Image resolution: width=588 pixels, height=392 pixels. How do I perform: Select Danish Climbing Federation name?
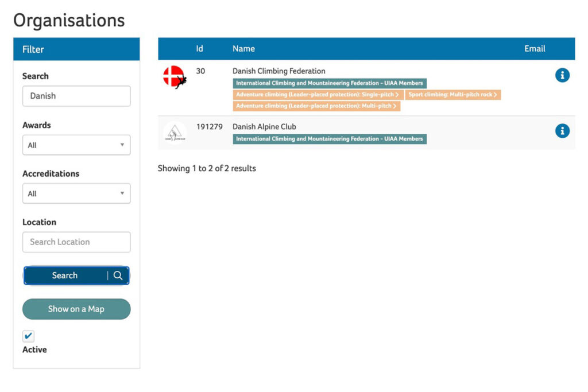click(279, 71)
